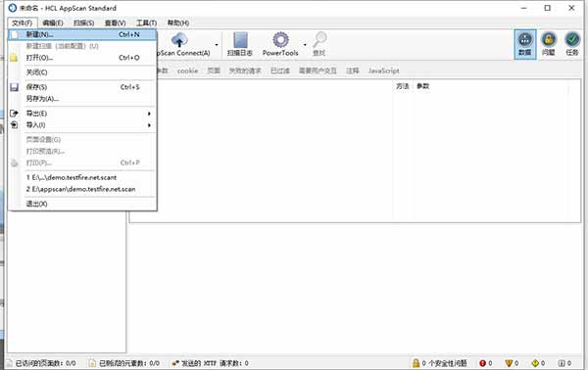Click the informational issues count icon
The image size is (588, 370).
[562, 363]
